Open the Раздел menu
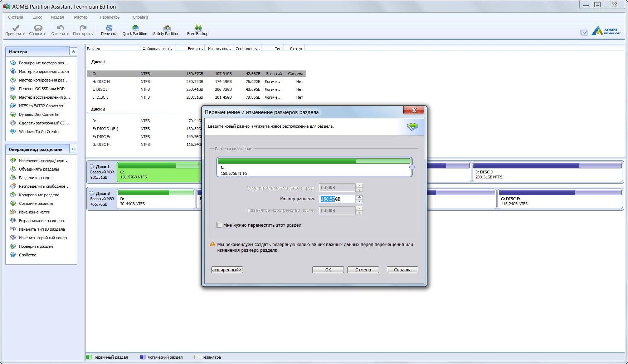 click(57, 17)
